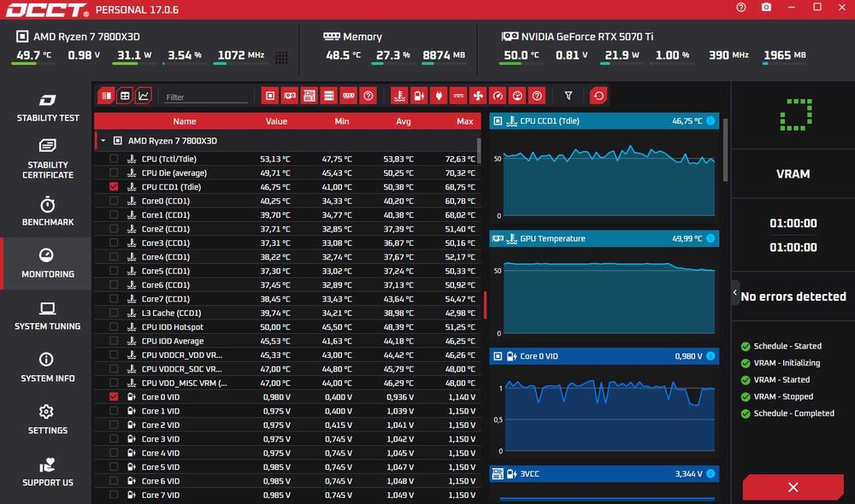
Task: Collapse the AMD Ryzen 7 7800X3D group
Action: pos(103,141)
